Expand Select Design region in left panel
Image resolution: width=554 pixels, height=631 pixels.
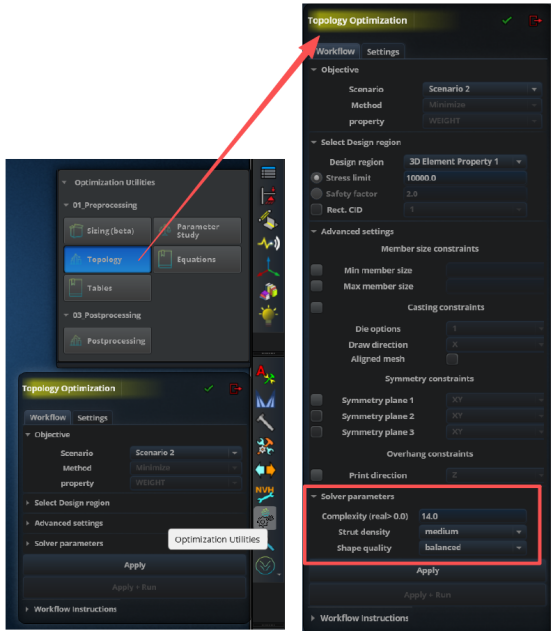click(x=72, y=503)
